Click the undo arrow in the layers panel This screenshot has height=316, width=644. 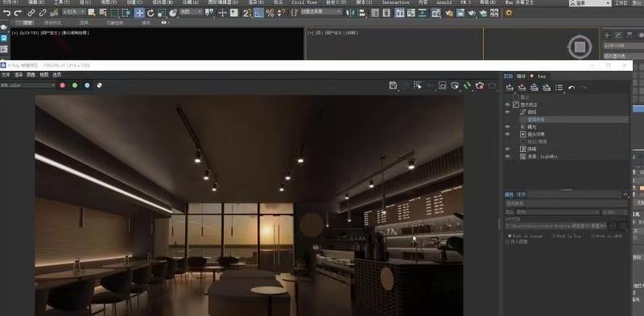pyautogui.click(x=572, y=88)
